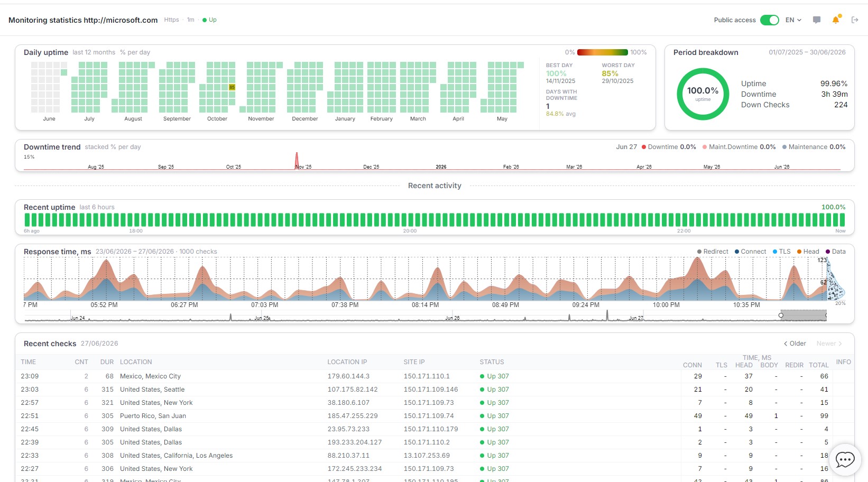The image size is (868, 482).
Task: Go to Older recent checks
Action: click(x=795, y=344)
